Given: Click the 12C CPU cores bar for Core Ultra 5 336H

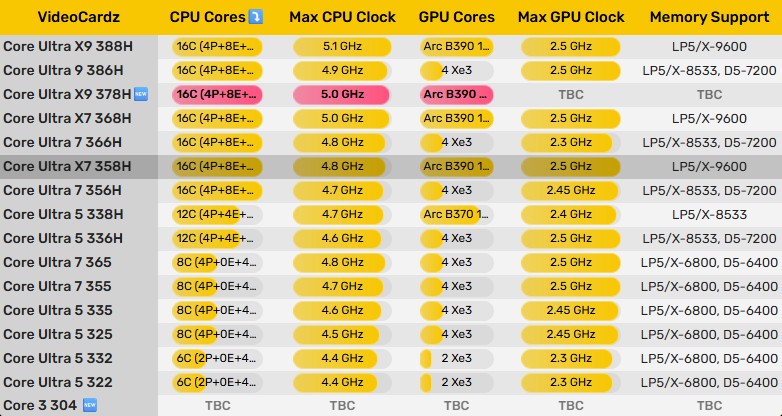Looking at the screenshot, I should tap(216, 238).
